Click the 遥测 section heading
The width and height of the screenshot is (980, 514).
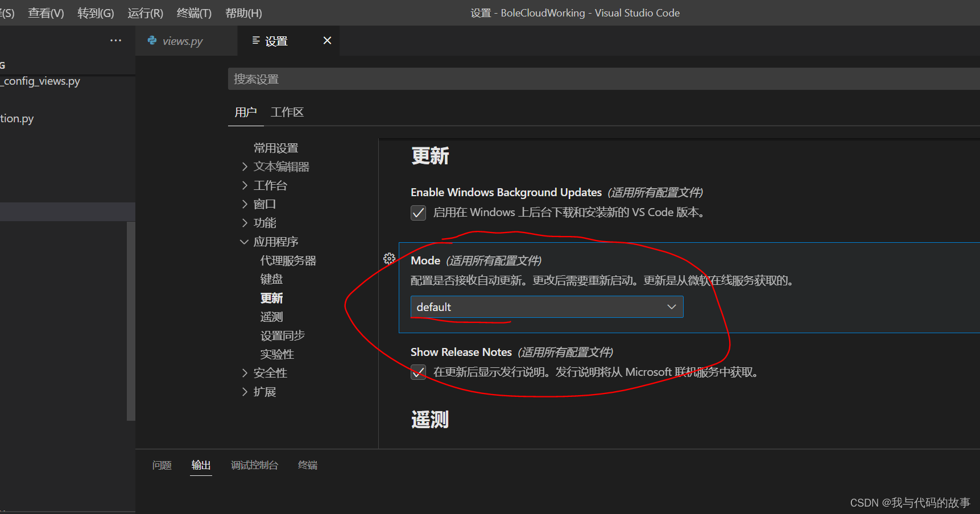[x=430, y=420]
